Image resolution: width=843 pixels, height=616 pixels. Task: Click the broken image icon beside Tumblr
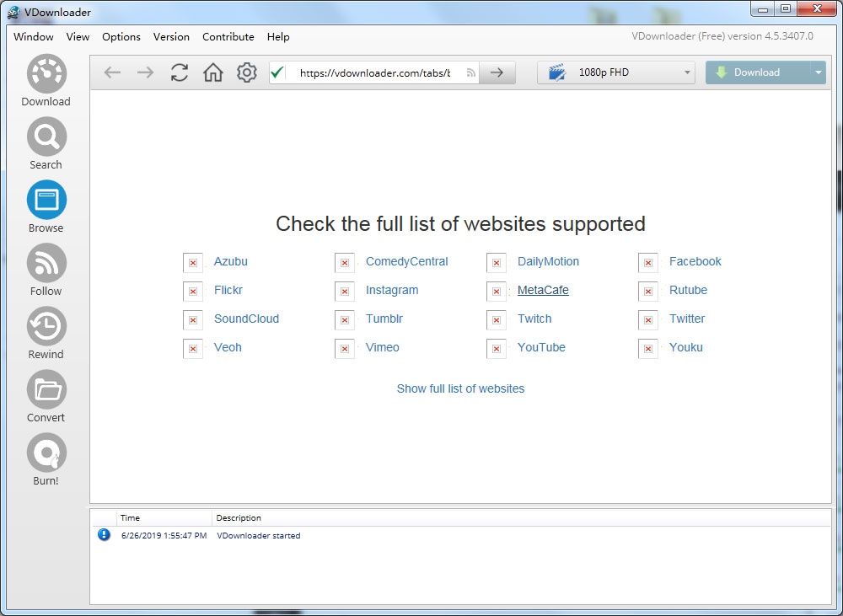(x=345, y=320)
